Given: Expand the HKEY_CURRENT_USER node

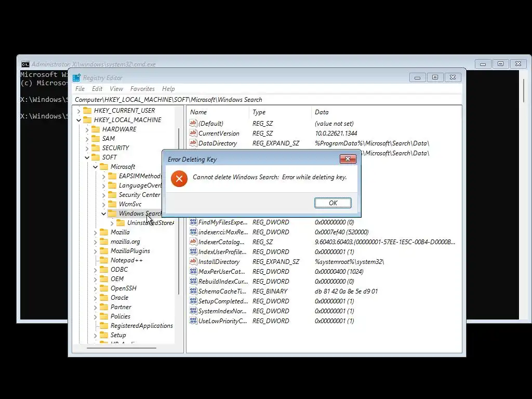Looking at the screenshot, I should 79,111.
